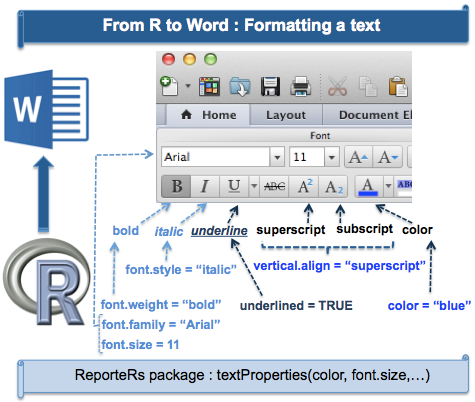Viewport: 475px width, 402px height.
Task: Click the 'underline' label text
Action: pos(219,231)
